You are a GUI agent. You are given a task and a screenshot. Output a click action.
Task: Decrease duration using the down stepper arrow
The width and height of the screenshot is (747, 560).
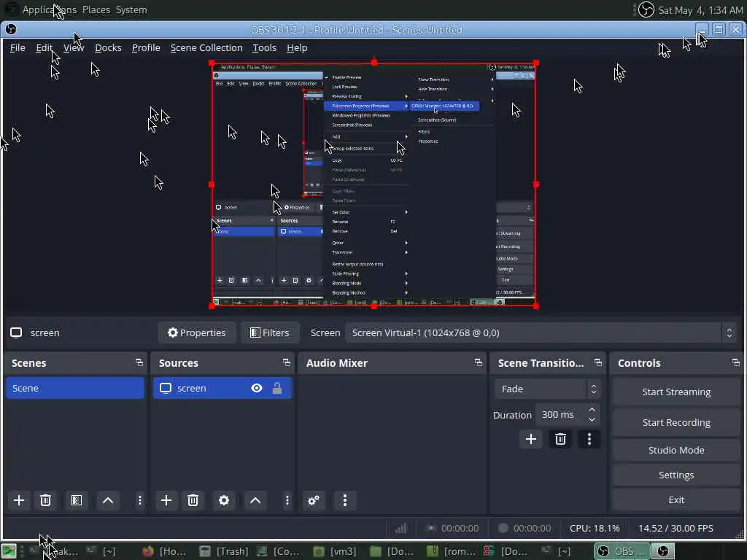tap(592, 419)
